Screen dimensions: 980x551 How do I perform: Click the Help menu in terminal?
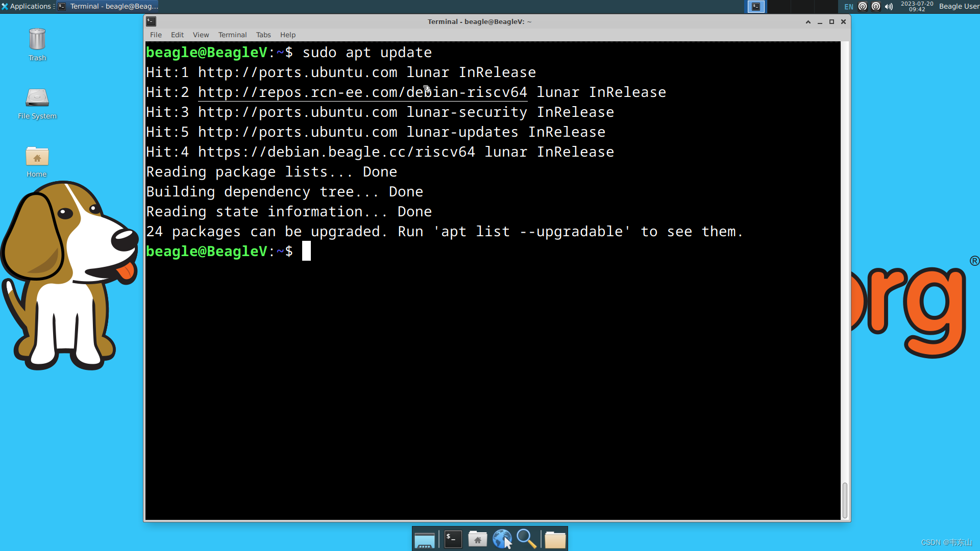click(x=288, y=34)
